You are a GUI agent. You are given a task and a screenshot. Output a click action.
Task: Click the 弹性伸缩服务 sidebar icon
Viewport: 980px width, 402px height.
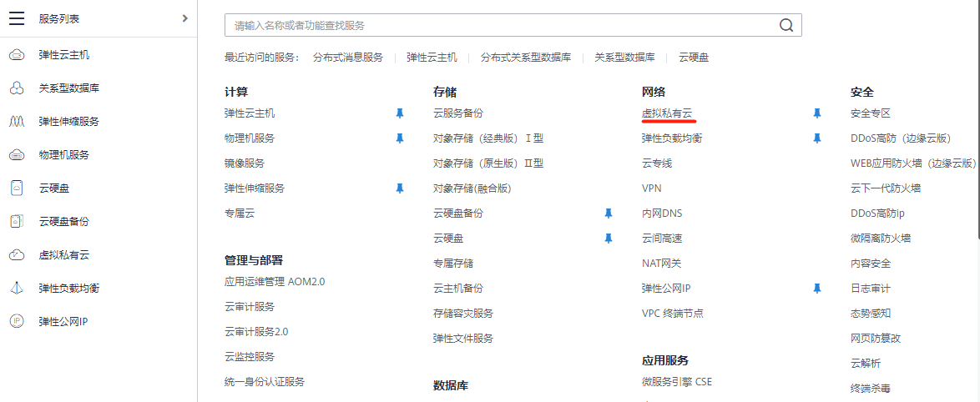pyautogui.click(x=16, y=122)
